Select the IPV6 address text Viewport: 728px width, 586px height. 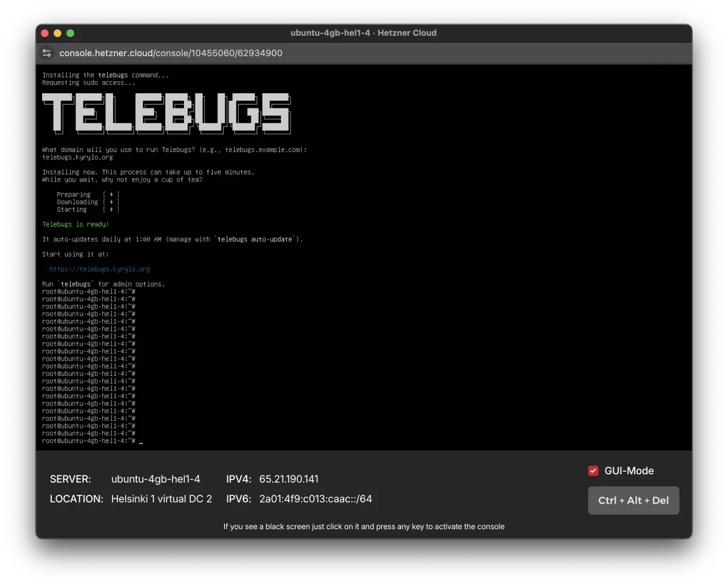click(316, 499)
